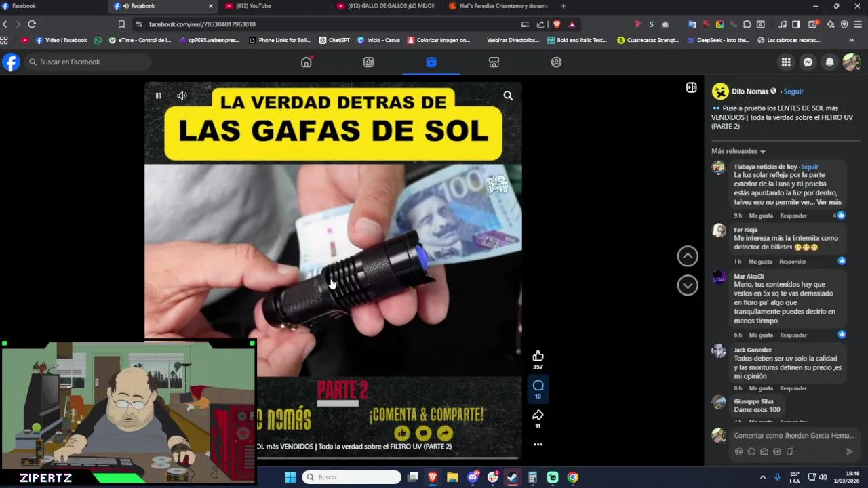Click the Facebook logo
868x488 pixels.
pyautogui.click(x=11, y=62)
